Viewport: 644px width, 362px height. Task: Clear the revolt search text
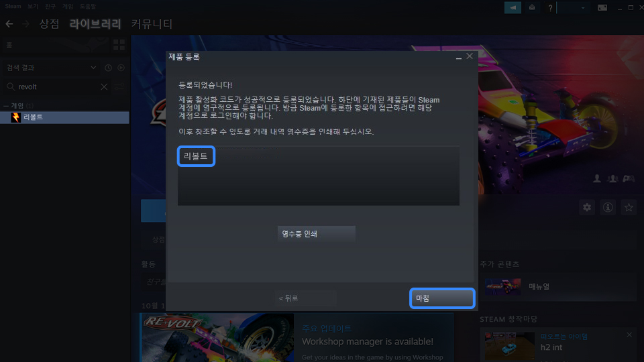(x=104, y=86)
